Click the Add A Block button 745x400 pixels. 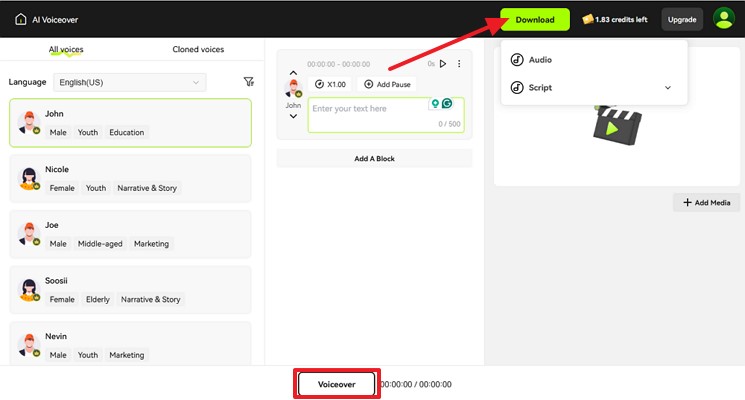click(x=374, y=158)
